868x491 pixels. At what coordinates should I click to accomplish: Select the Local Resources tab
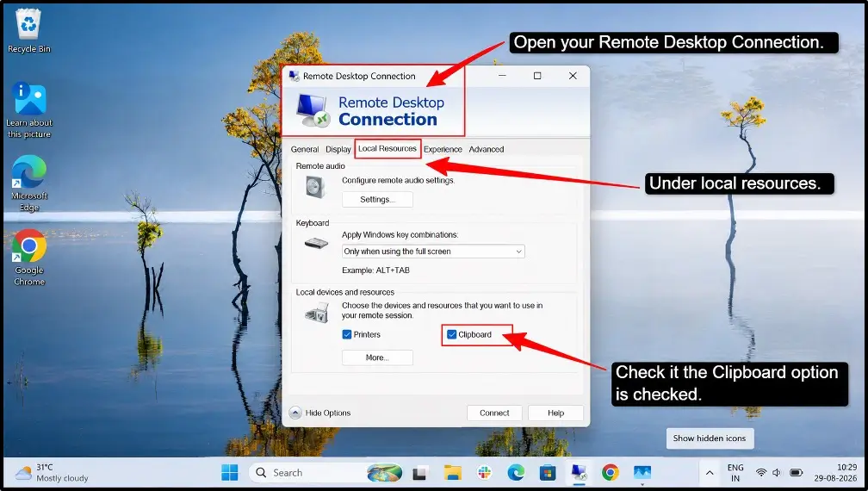[387, 148]
